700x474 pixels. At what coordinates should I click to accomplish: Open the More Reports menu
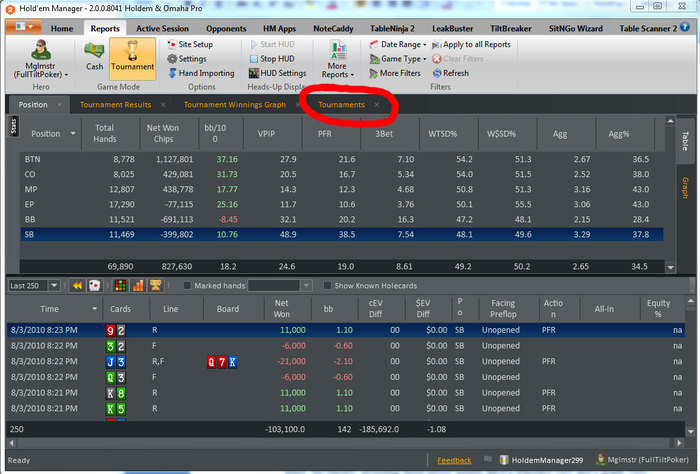338,60
